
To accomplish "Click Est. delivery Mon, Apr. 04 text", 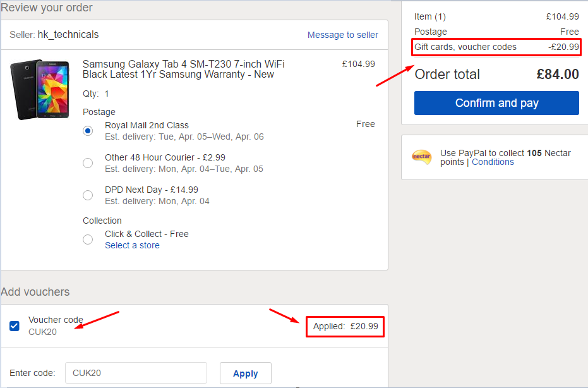I will point(157,201).
